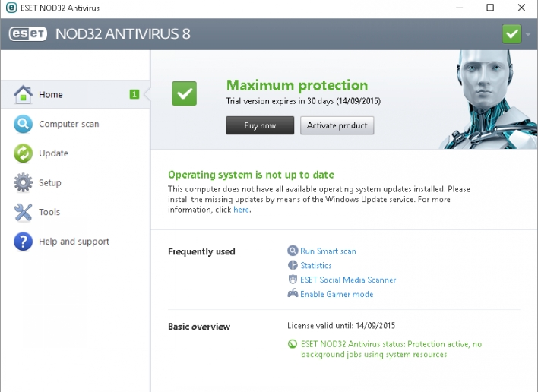Click the Statistics pie chart icon
This screenshot has height=392, width=538.
[x=293, y=265]
